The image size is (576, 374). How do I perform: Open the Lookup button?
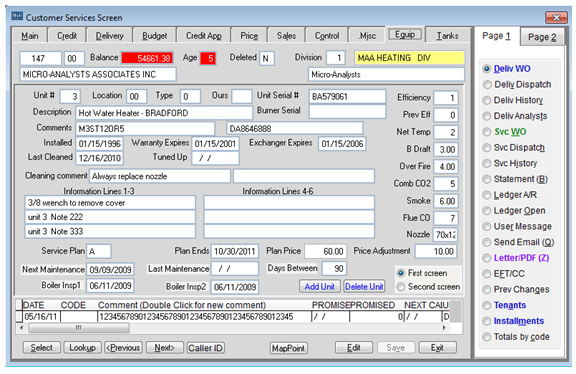[x=82, y=348]
